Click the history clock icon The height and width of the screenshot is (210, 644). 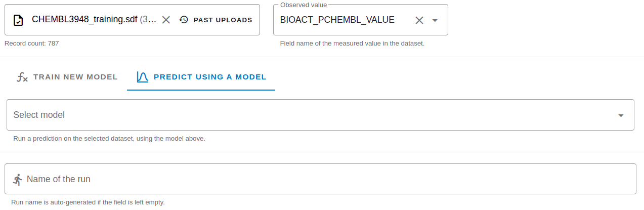point(184,20)
